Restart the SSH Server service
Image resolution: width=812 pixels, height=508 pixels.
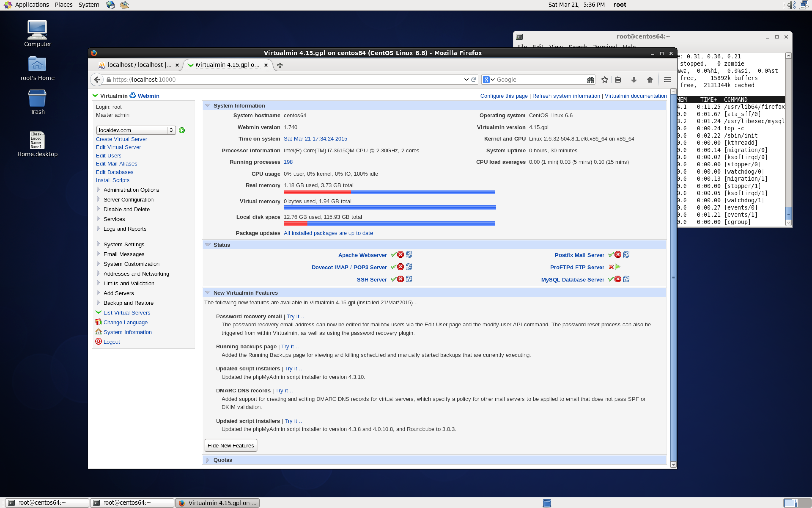(409, 279)
